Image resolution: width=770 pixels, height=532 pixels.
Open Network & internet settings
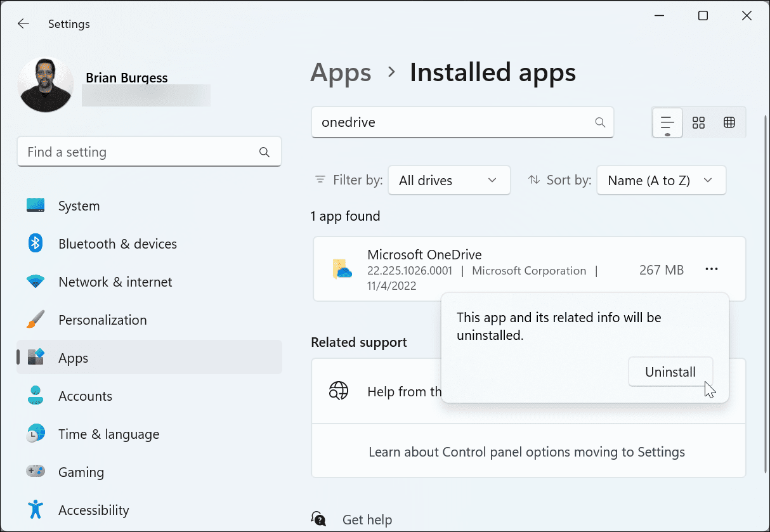tap(36, 282)
